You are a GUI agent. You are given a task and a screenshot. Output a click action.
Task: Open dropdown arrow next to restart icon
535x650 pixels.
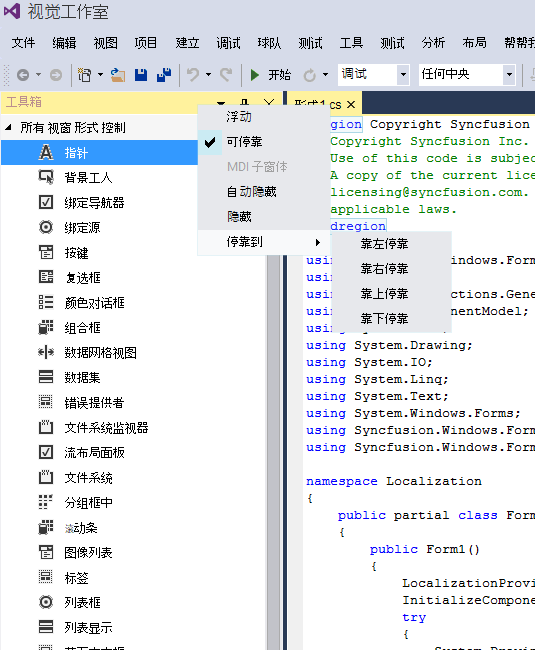tap(325, 75)
